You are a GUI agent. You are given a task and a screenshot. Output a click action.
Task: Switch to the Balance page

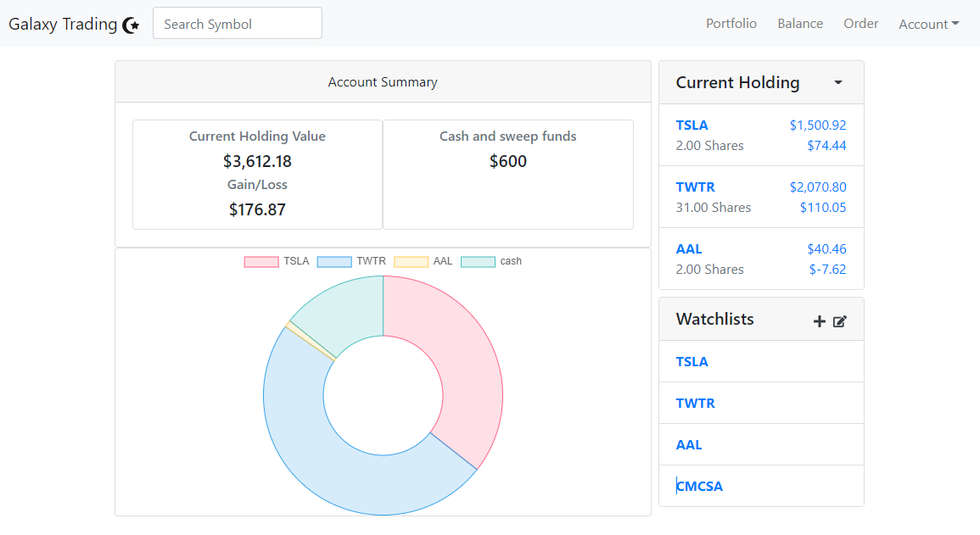coord(800,23)
